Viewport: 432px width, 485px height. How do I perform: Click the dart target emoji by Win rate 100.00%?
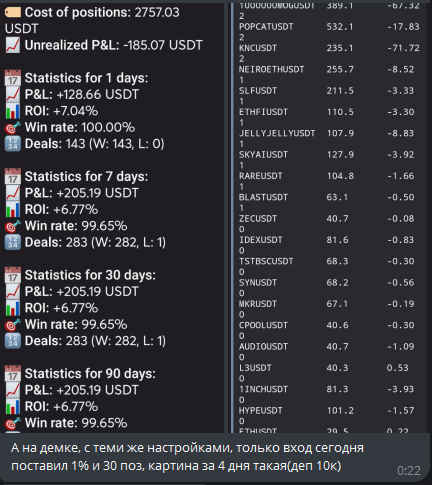tap(13, 127)
